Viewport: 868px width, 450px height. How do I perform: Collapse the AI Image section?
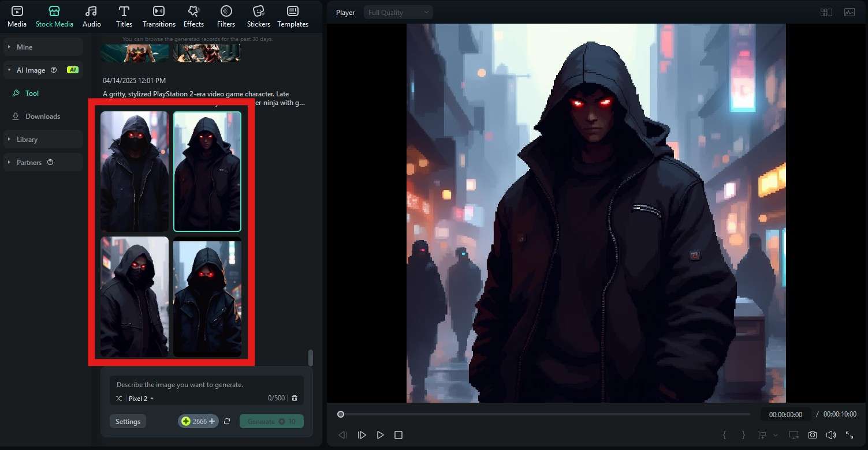(x=43, y=70)
